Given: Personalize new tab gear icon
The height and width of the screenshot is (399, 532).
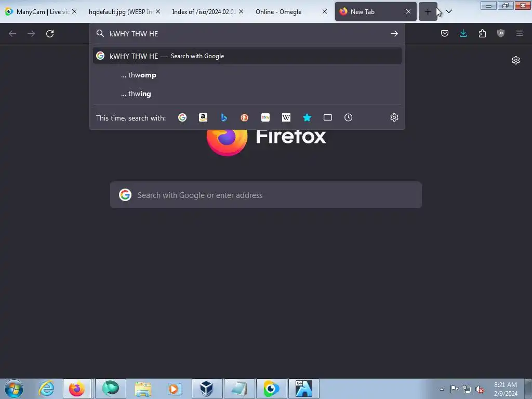Looking at the screenshot, I should click(516, 60).
